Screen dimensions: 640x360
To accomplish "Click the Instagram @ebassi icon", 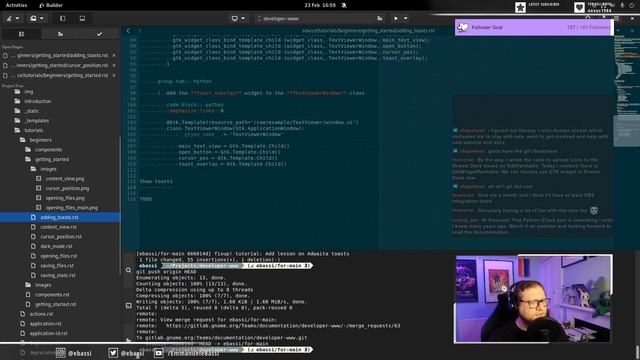I will [60, 353].
